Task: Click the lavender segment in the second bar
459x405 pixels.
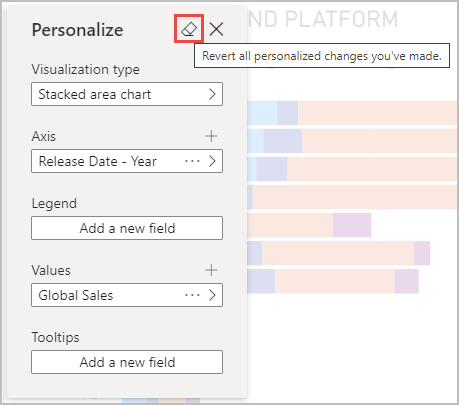Action: [283, 141]
